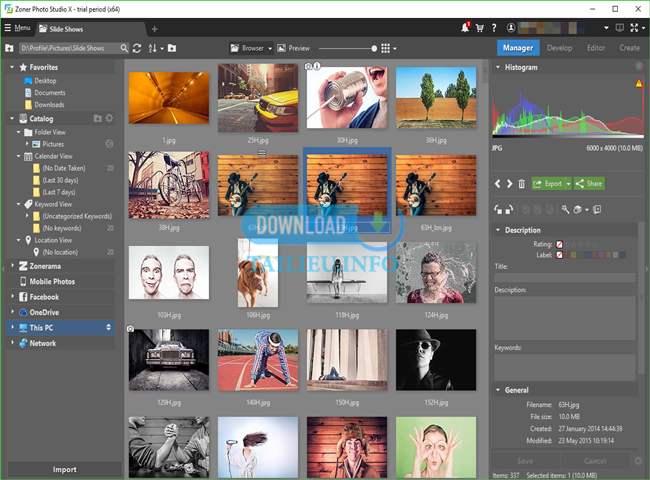Open the help question mark
Viewport: 650px width, 480px height.
click(x=494, y=28)
